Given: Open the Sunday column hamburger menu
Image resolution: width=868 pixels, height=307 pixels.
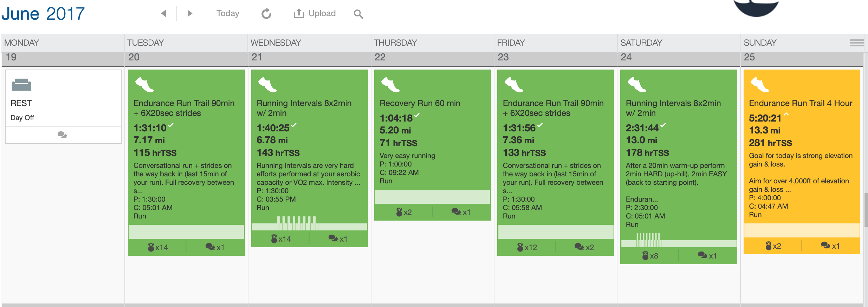Looking at the screenshot, I should click(x=856, y=43).
